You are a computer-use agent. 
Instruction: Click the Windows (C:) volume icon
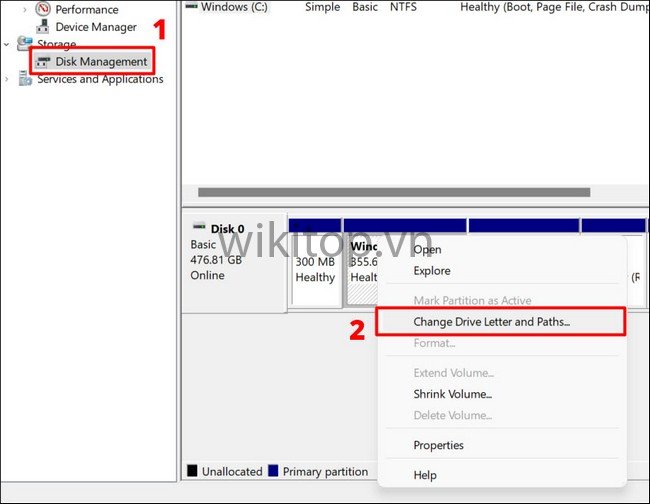click(x=191, y=6)
